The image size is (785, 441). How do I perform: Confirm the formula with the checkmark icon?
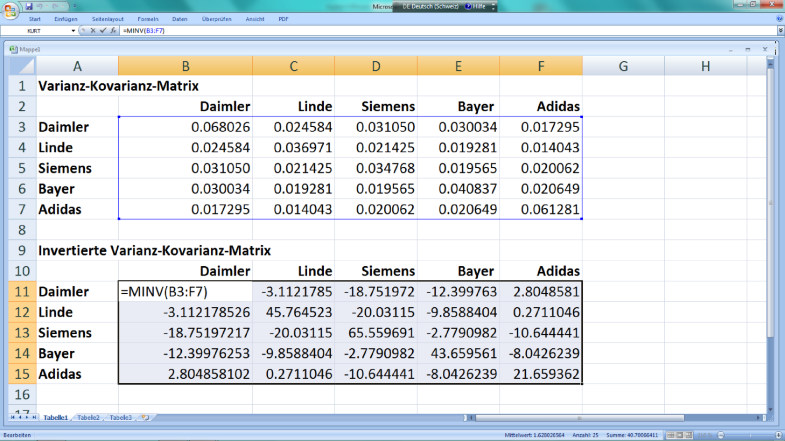click(x=103, y=31)
